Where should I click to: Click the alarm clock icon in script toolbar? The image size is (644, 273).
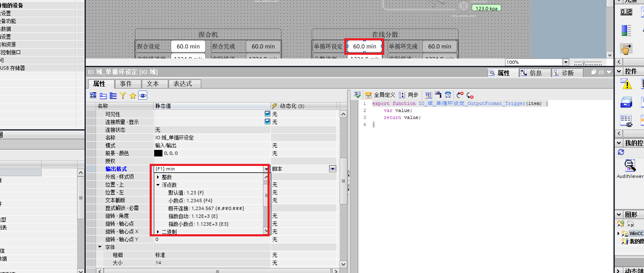click(x=448, y=95)
